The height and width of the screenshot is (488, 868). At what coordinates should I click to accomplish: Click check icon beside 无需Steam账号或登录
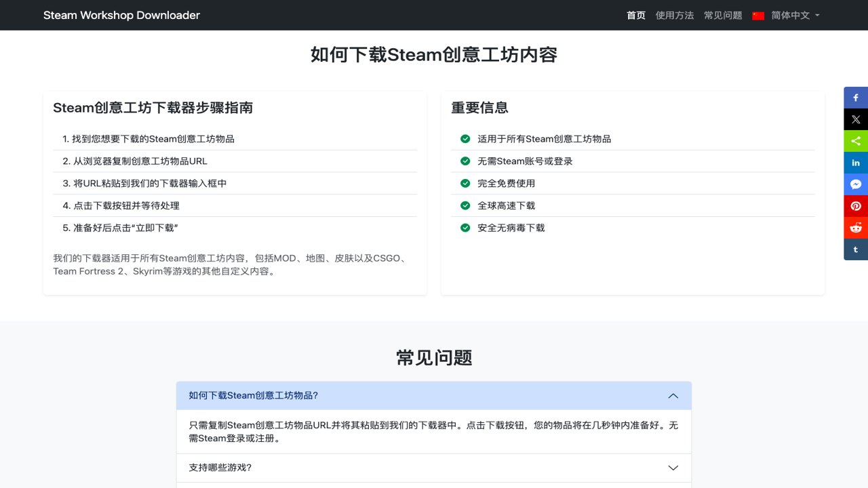tap(465, 161)
